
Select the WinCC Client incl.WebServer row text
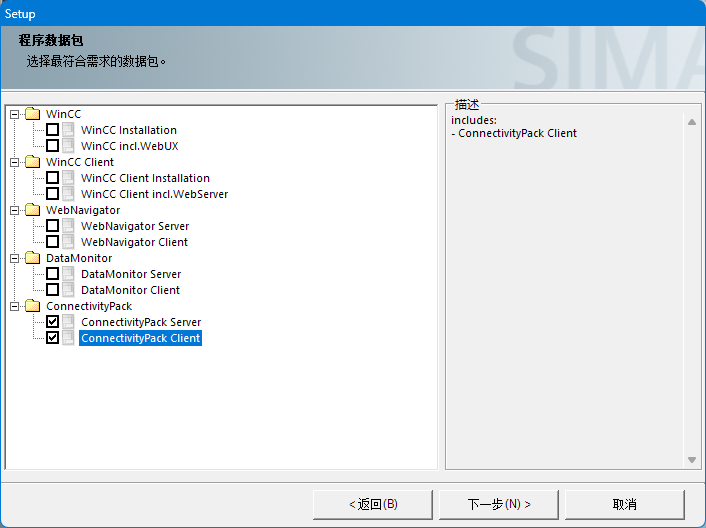tap(154, 194)
